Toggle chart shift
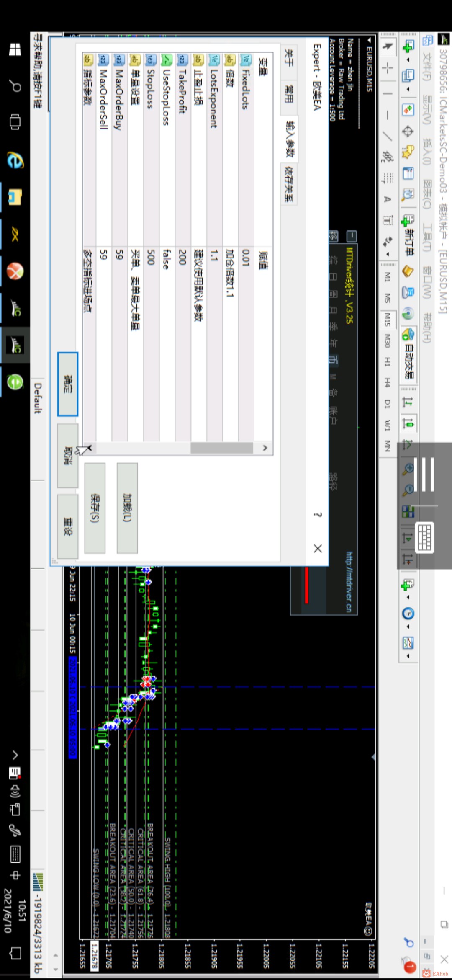 (x=408, y=559)
